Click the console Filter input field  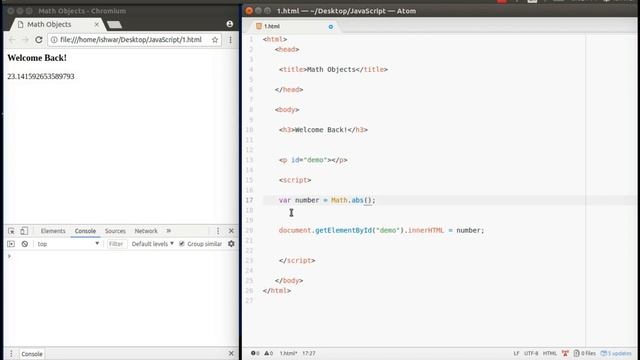click(116, 244)
